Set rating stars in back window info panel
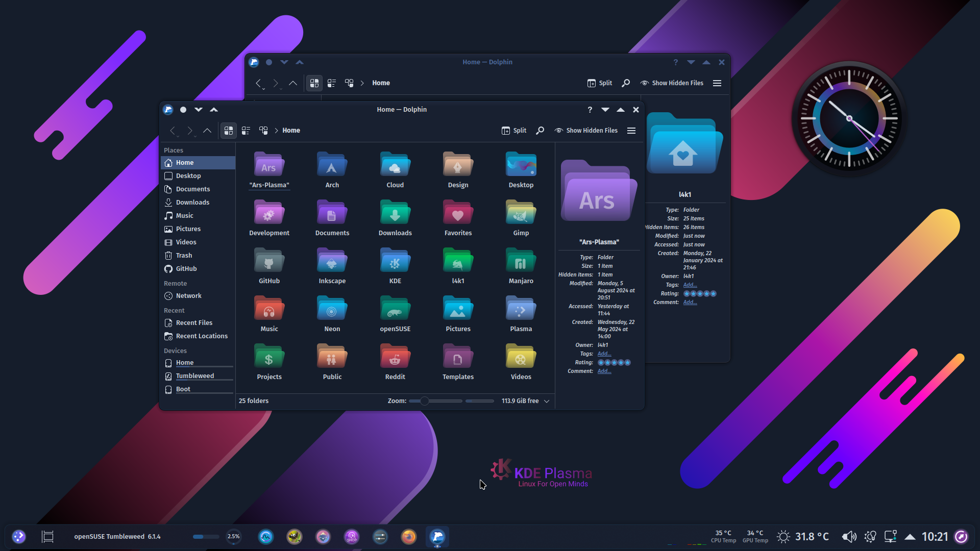Image resolution: width=980 pixels, height=551 pixels. [x=700, y=294]
